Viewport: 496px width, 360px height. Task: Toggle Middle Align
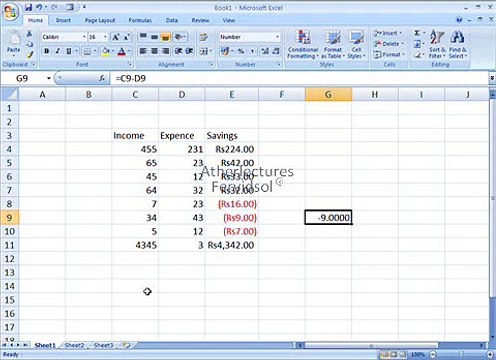click(154, 37)
